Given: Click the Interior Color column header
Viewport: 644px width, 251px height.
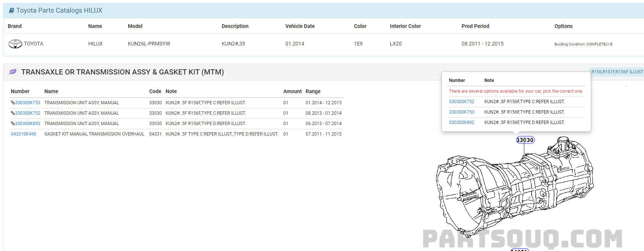Looking at the screenshot, I should pos(405,26).
